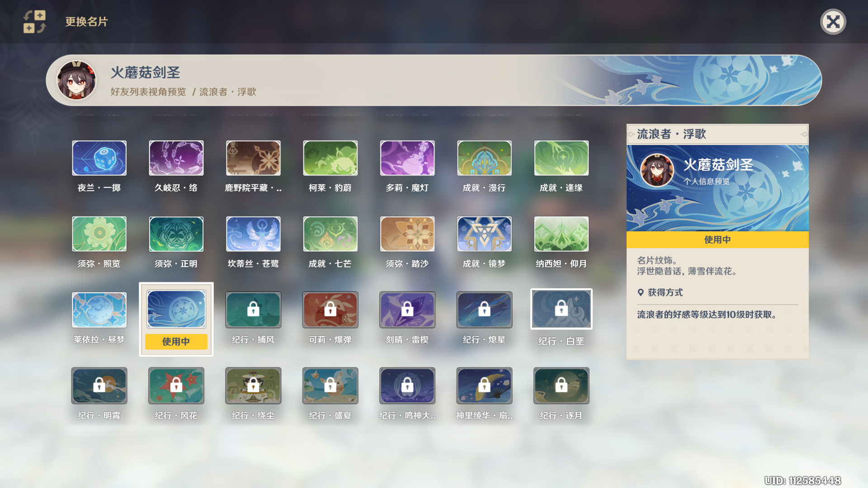
Task: Select the locked 纪行・绕尘 namecard
Action: [x=253, y=386]
